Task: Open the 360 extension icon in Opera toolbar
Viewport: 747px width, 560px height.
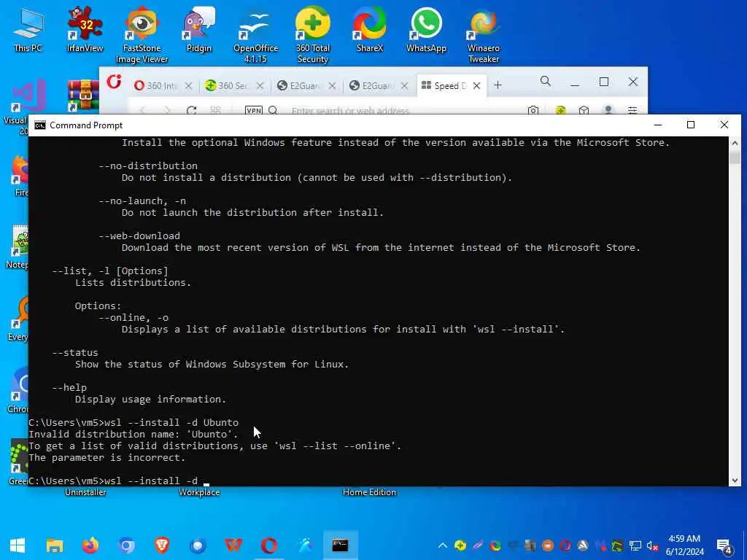Action: pyautogui.click(x=561, y=111)
